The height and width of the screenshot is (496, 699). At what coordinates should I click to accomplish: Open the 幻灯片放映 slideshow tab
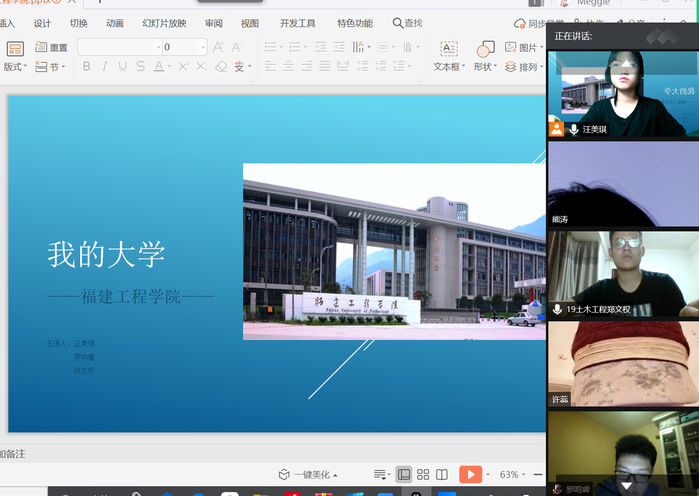pyautogui.click(x=164, y=23)
